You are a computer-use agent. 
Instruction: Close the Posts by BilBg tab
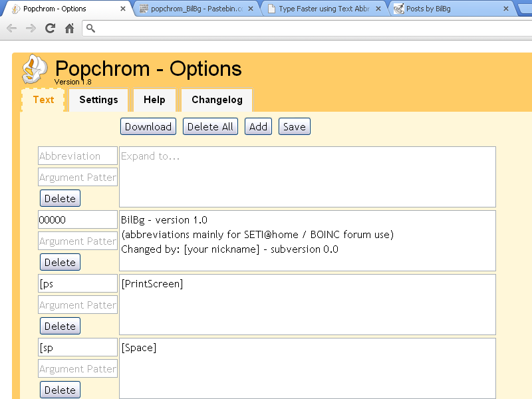pyautogui.click(x=506, y=9)
